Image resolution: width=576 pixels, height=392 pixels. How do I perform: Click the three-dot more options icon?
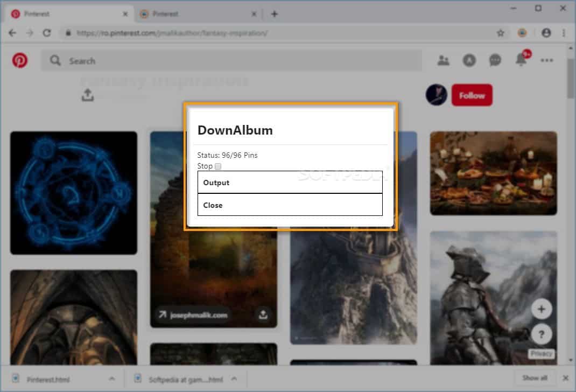[547, 61]
